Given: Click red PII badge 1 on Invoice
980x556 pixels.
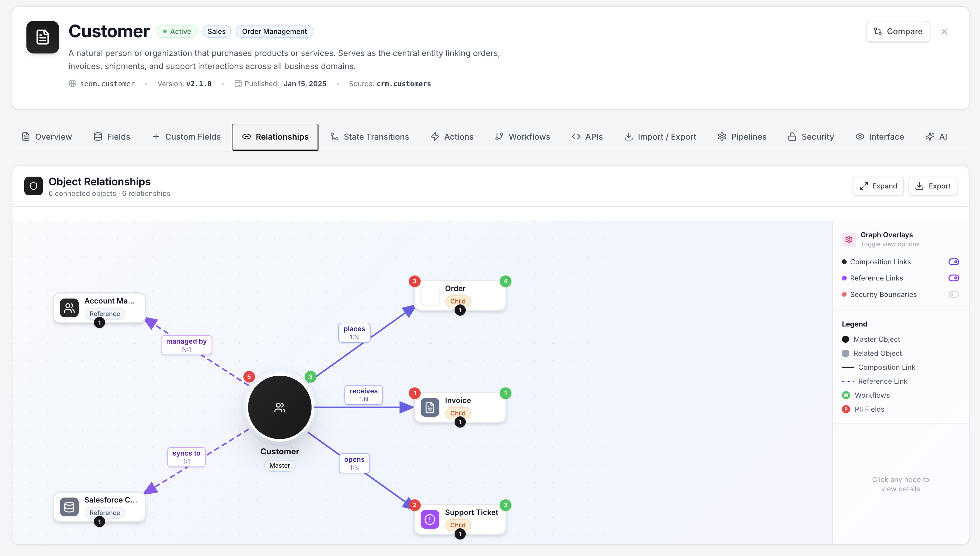Looking at the screenshot, I should 414,393.
